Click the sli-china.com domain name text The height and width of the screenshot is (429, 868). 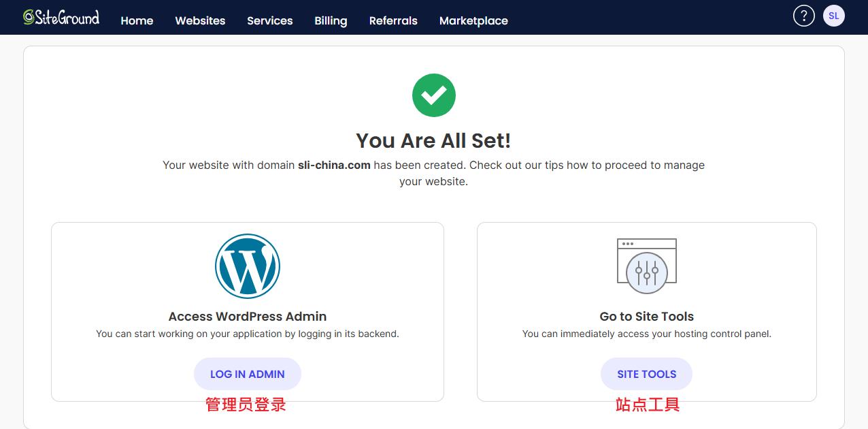coord(334,165)
